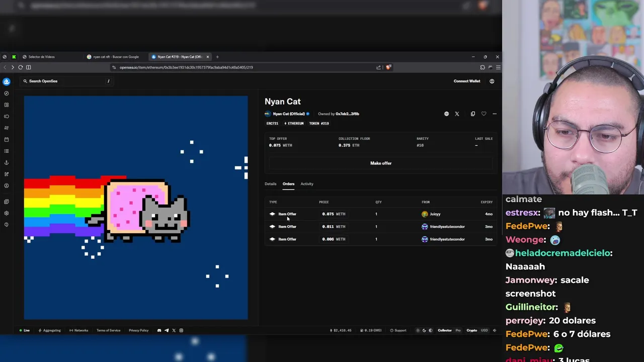Open the OpenSea home logo
The image size is (644, 362).
click(7, 81)
